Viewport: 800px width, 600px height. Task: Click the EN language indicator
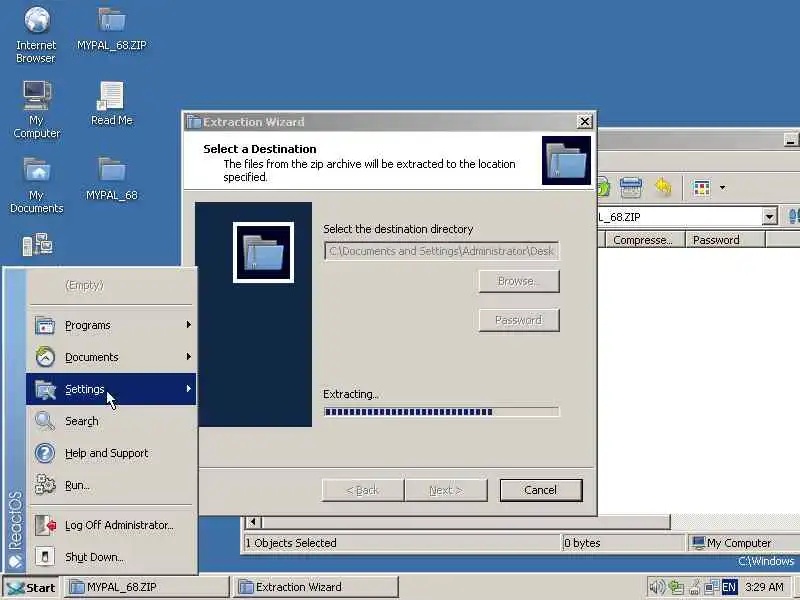tap(729, 587)
